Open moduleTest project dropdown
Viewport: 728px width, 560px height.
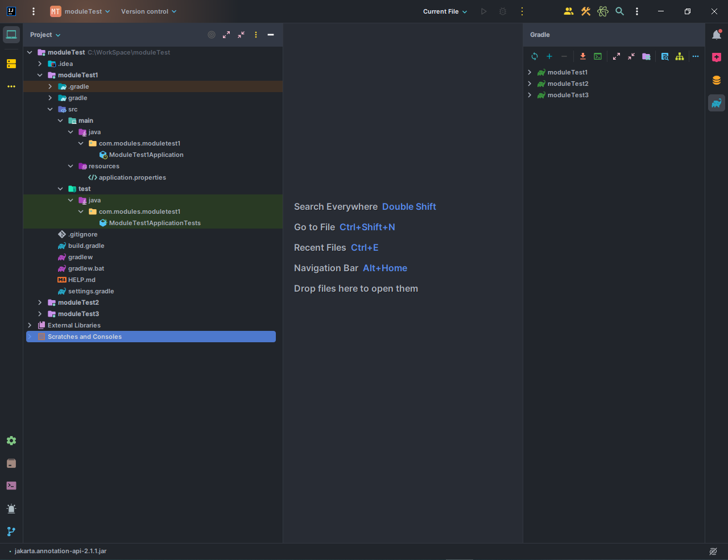pos(80,11)
